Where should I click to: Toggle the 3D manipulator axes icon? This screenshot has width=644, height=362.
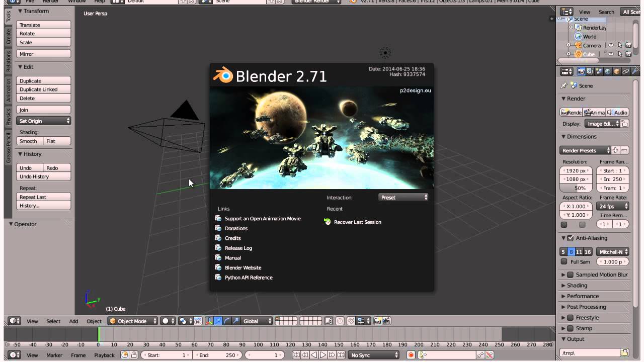[209, 321]
